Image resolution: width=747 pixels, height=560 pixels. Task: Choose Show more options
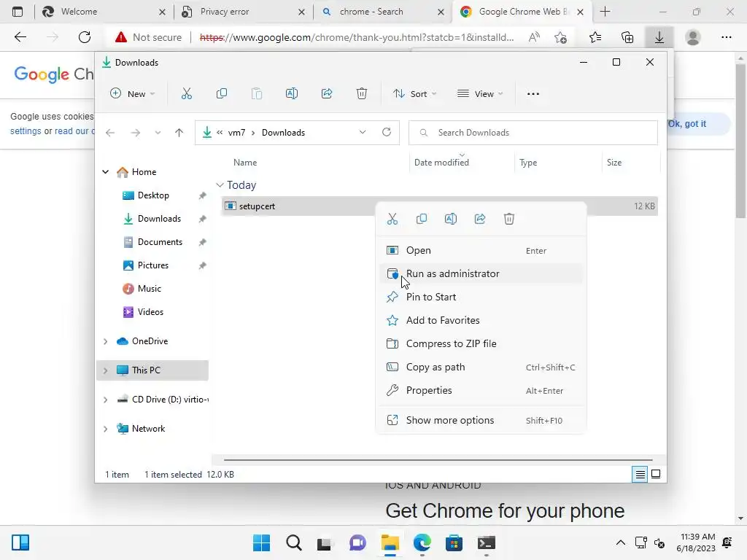481,421
